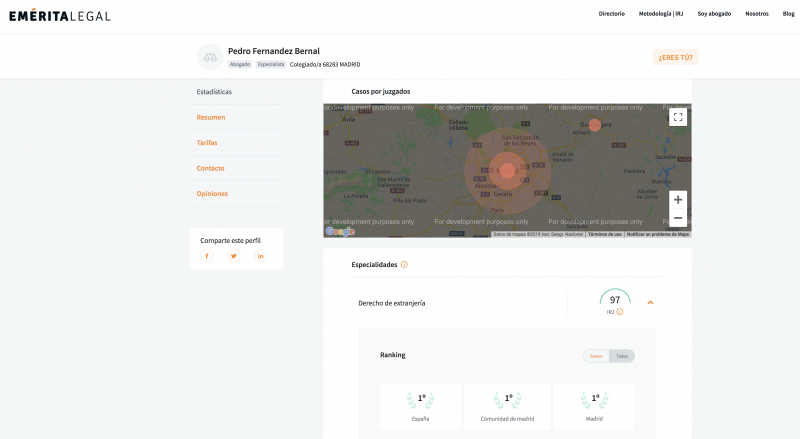Share profile on Twitter
The height and width of the screenshot is (439, 800).
pyautogui.click(x=234, y=256)
